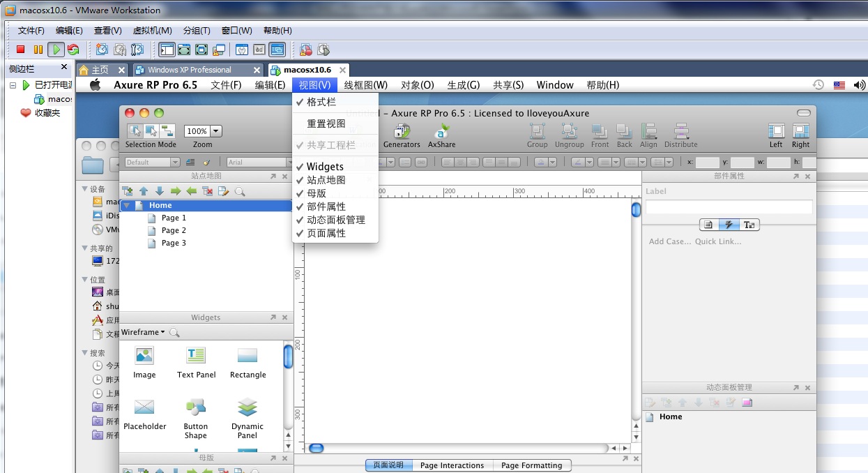Search sitemap with magnifier icon
868x473 pixels.
pyautogui.click(x=239, y=190)
